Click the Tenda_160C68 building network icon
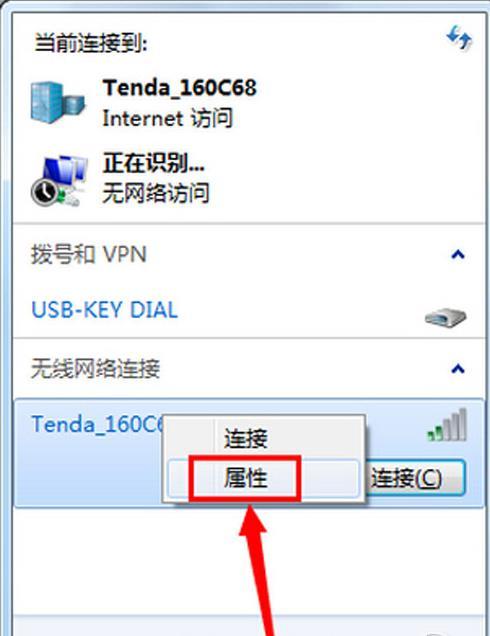Screen dimensions: 490x636 pyautogui.click(x=58, y=103)
